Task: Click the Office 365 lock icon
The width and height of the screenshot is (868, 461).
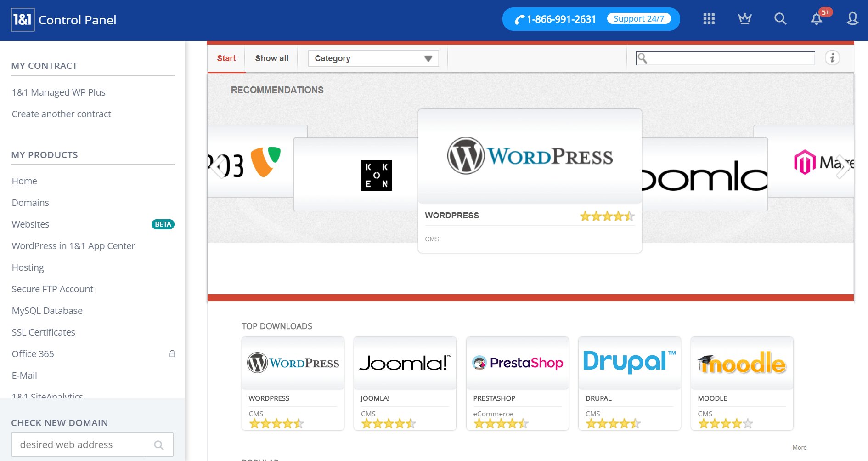Action: (172, 353)
